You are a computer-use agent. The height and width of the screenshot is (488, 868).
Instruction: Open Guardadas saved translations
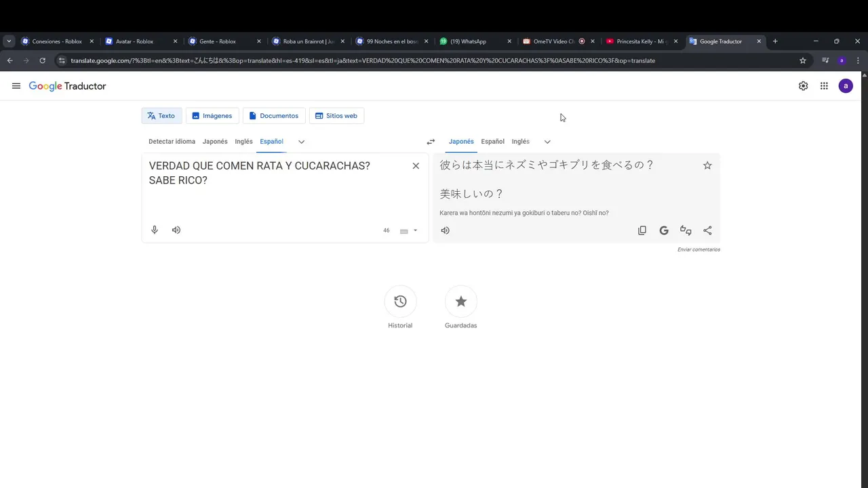(x=461, y=302)
